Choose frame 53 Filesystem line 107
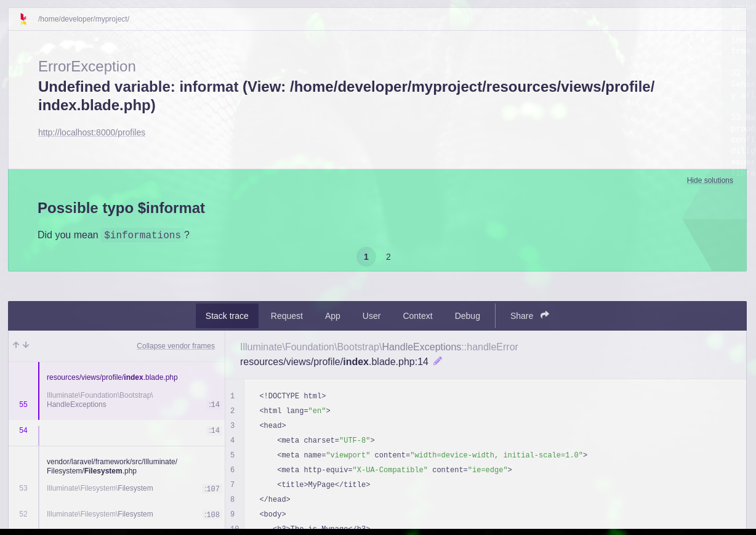This screenshot has height=535, width=756. click(x=117, y=488)
